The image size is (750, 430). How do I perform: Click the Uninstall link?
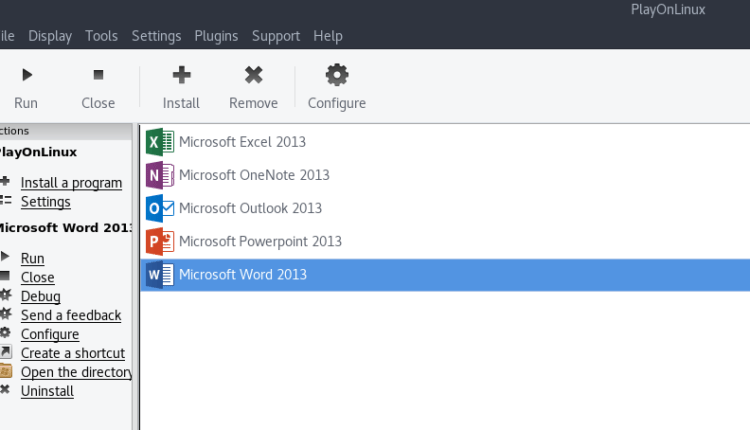(47, 391)
